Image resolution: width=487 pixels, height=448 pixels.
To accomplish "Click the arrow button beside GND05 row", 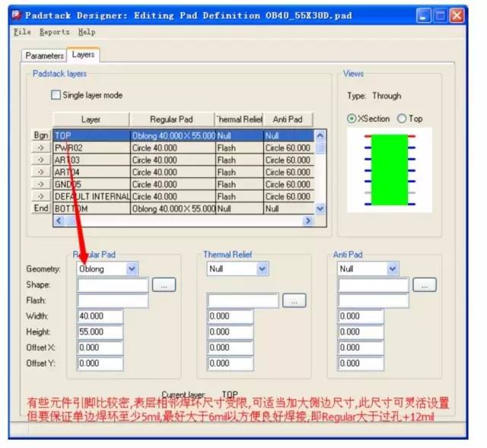I will [41, 184].
